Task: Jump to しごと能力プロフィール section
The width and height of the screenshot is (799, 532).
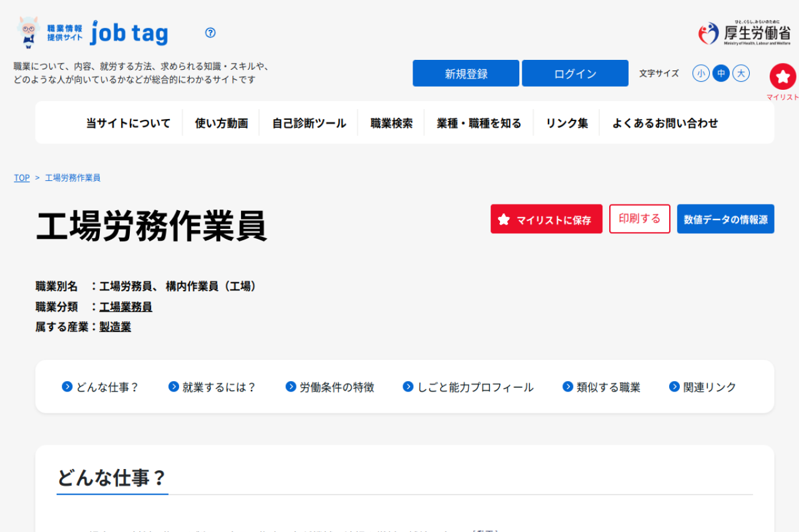Action: (476, 387)
